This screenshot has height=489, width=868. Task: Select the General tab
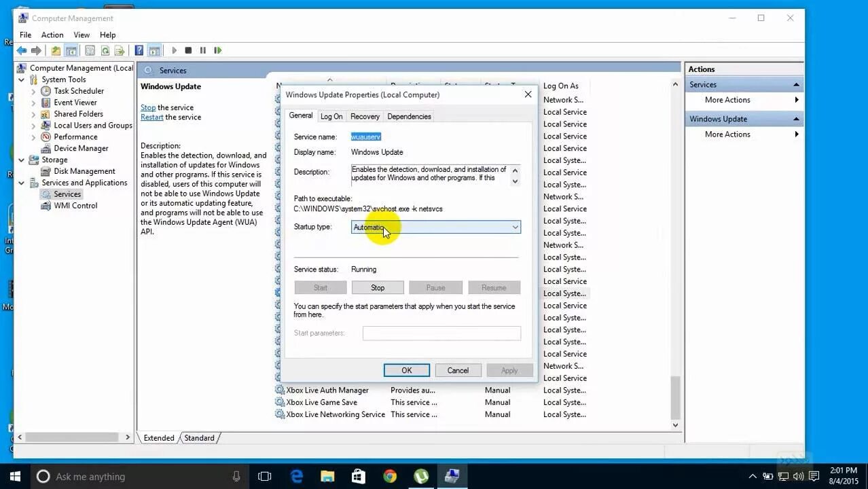[x=301, y=115]
